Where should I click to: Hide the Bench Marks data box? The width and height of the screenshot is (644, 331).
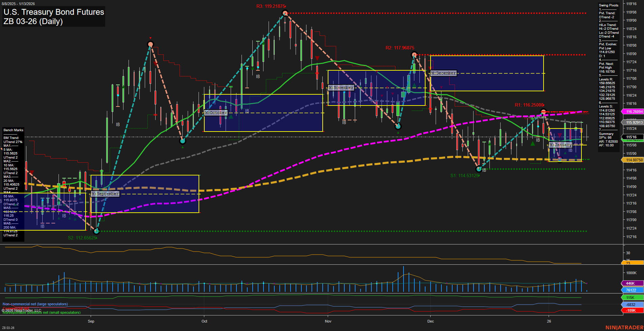(x=13, y=130)
